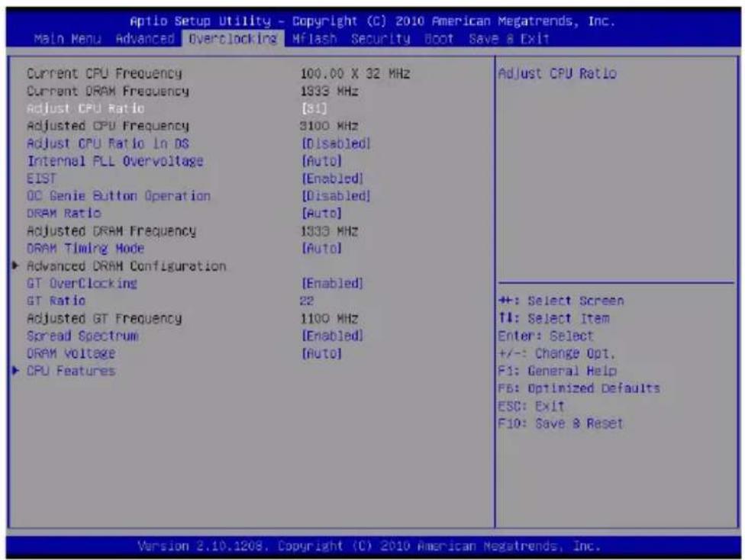Open Internal PLL Overvoltage [Auto] options
Viewport: 745px width, 560px height.
pos(321,161)
